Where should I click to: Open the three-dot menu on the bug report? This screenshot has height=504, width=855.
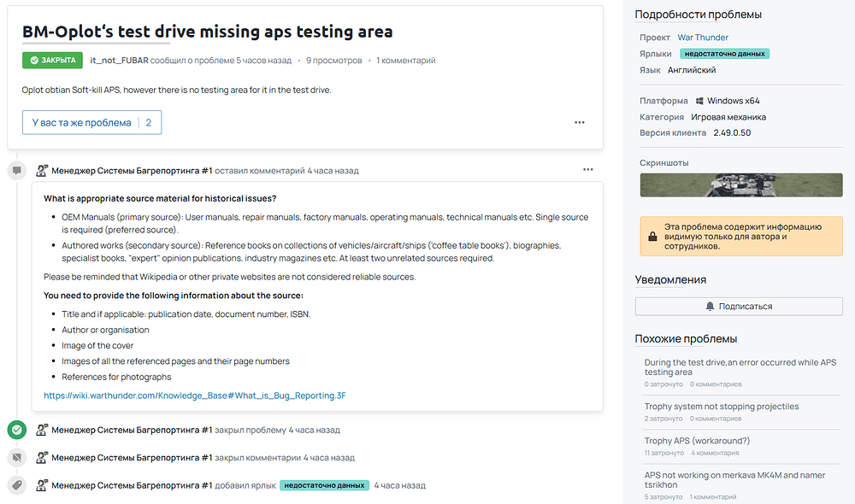[x=580, y=122]
